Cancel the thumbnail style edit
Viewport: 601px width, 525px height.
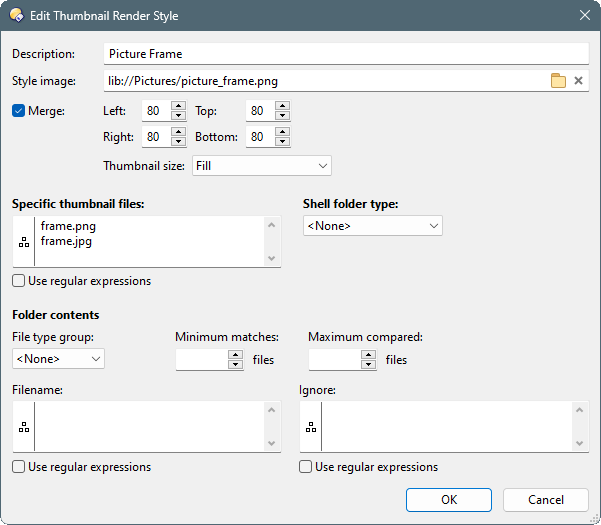click(x=546, y=500)
